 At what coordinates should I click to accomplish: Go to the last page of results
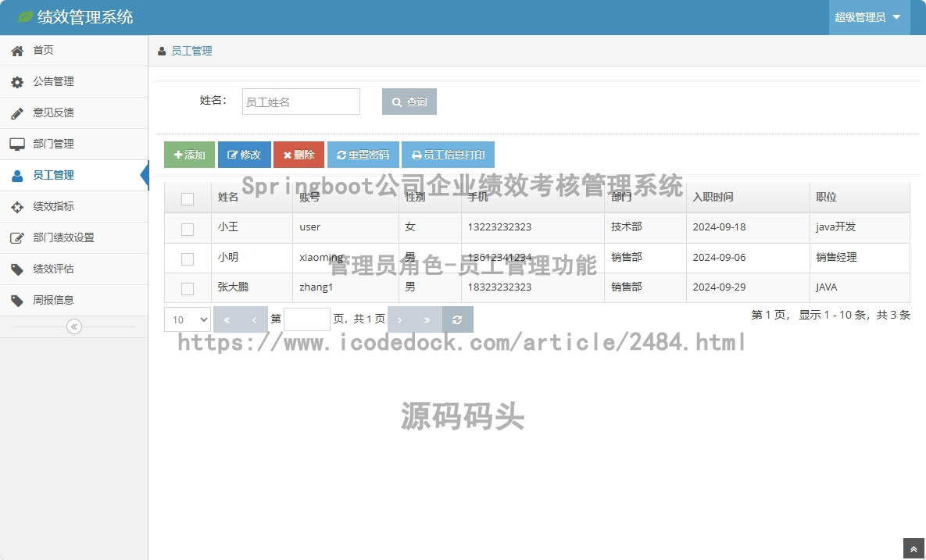coord(427,319)
